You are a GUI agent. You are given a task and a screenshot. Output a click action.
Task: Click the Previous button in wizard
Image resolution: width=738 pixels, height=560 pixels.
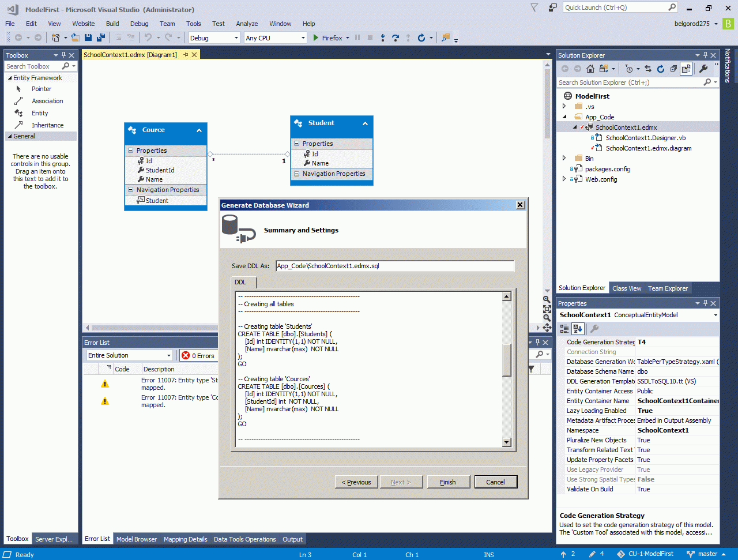click(356, 482)
